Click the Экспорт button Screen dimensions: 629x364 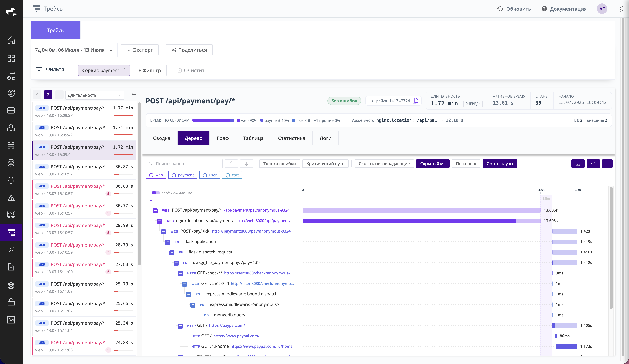pyautogui.click(x=140, y=50)
